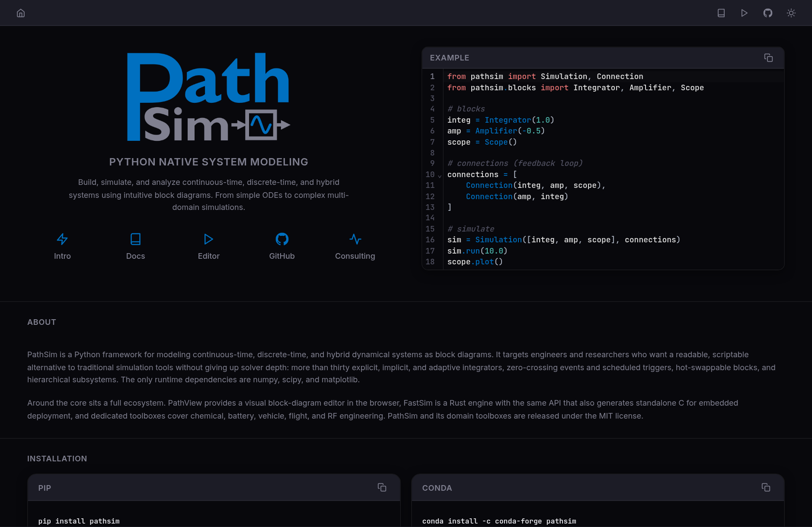Screen dimensions: 812x527
Task: Click code line 'scope.plot()'
Action: [x=475, y=262]
